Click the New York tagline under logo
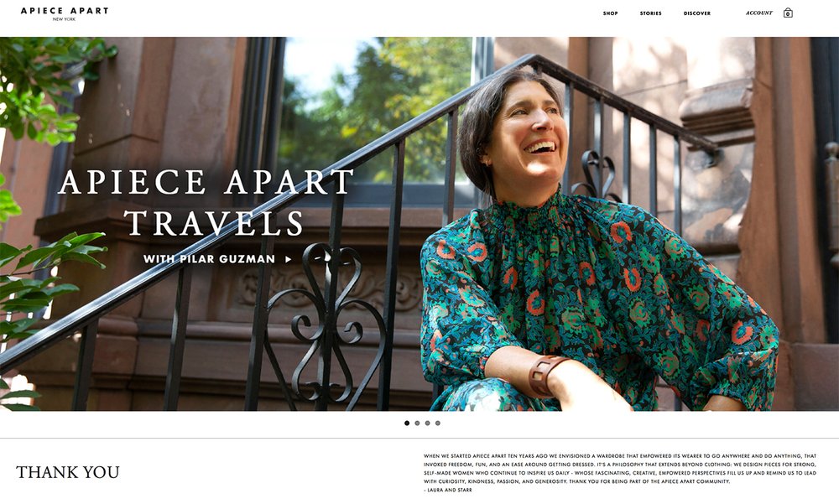The height and width of the screenshot is (504, 839). (65, 19)
